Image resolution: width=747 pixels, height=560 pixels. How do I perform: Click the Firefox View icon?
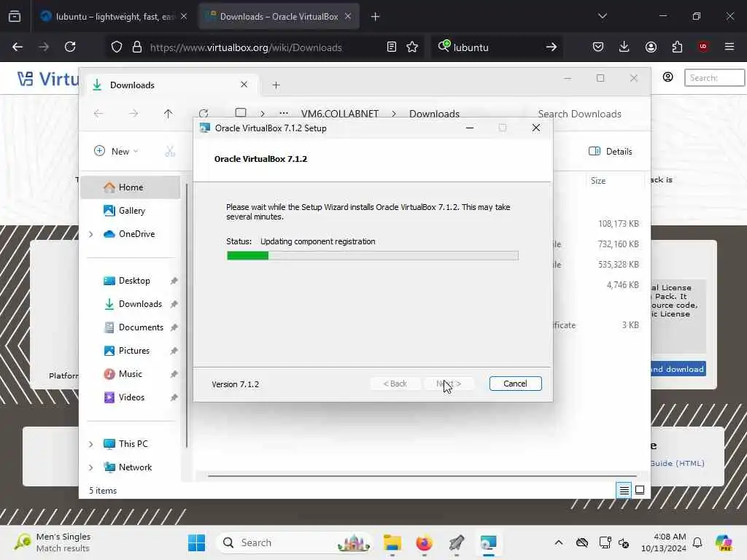(15, 17)
